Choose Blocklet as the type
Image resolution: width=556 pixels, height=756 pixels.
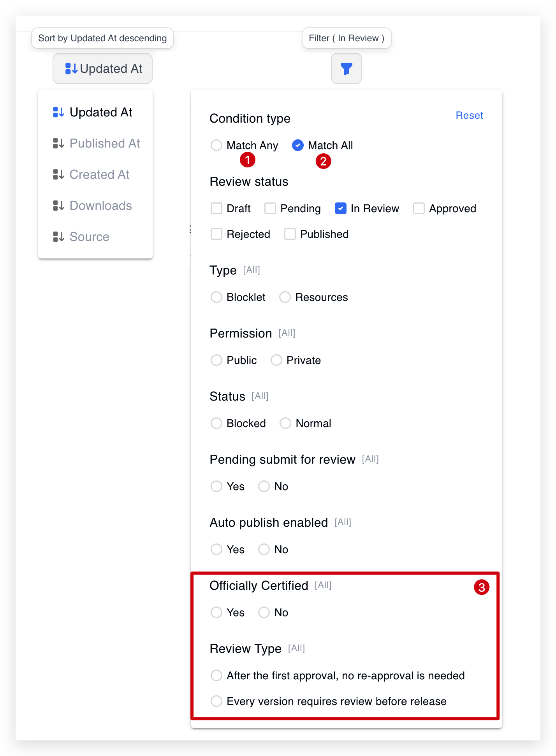[216, 297]
